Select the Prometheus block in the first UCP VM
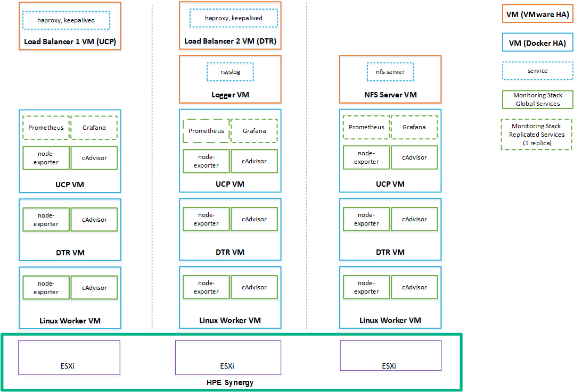The image size is (574, 392). (45, 128)
